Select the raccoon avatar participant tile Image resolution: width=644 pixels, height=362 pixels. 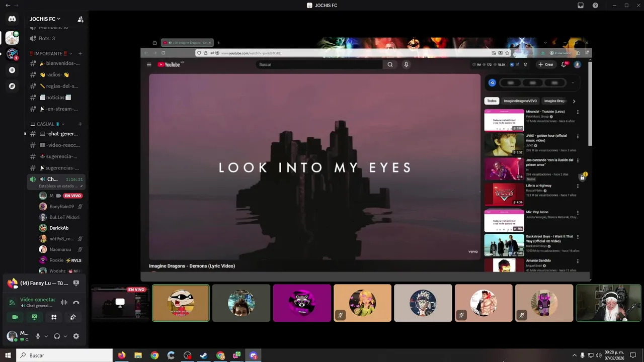tap(302, 303)
